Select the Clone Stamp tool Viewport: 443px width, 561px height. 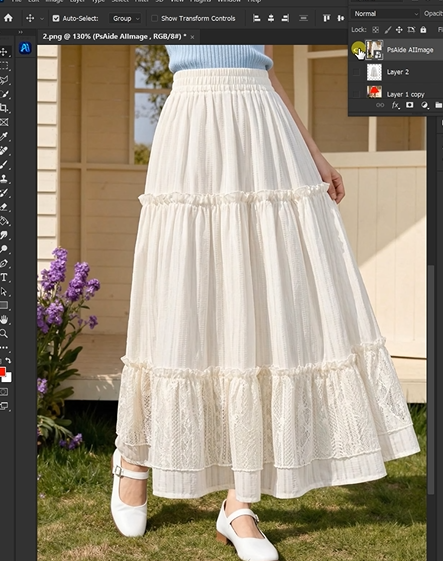[x=4, y=179]
